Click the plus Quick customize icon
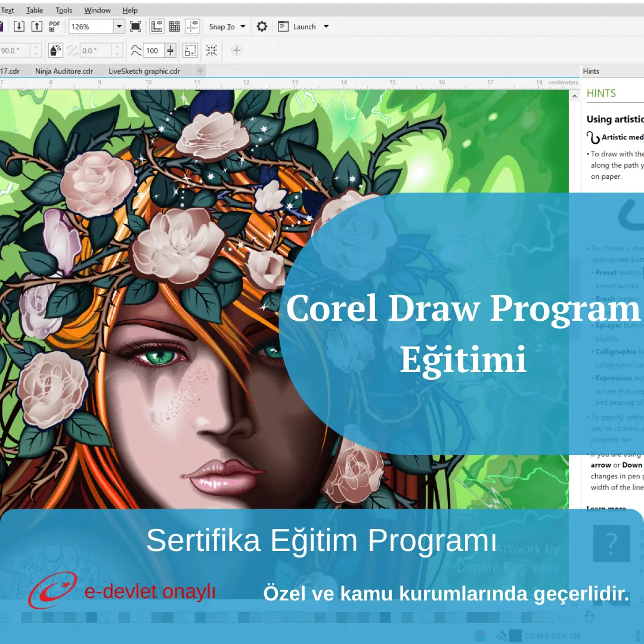Screen dimensions: 644x644 click(237, 51)
